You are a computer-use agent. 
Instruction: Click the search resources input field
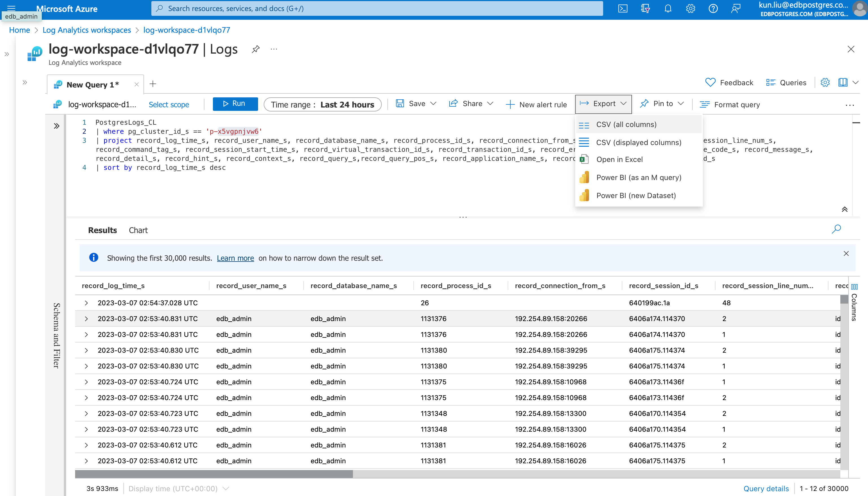[x=377, y=8]
